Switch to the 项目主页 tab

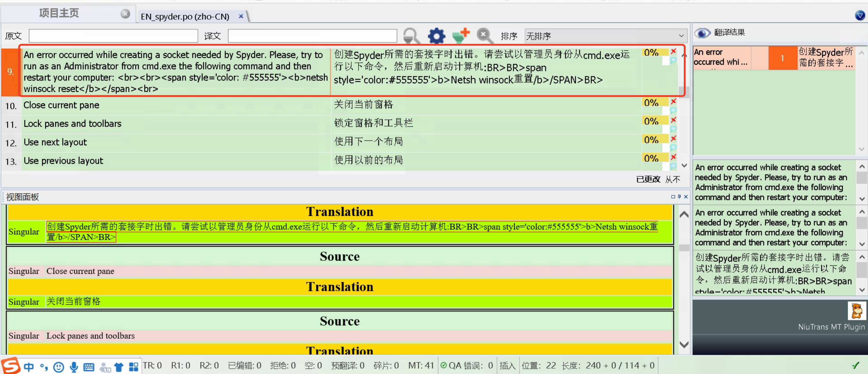click(x=68, y=14)
